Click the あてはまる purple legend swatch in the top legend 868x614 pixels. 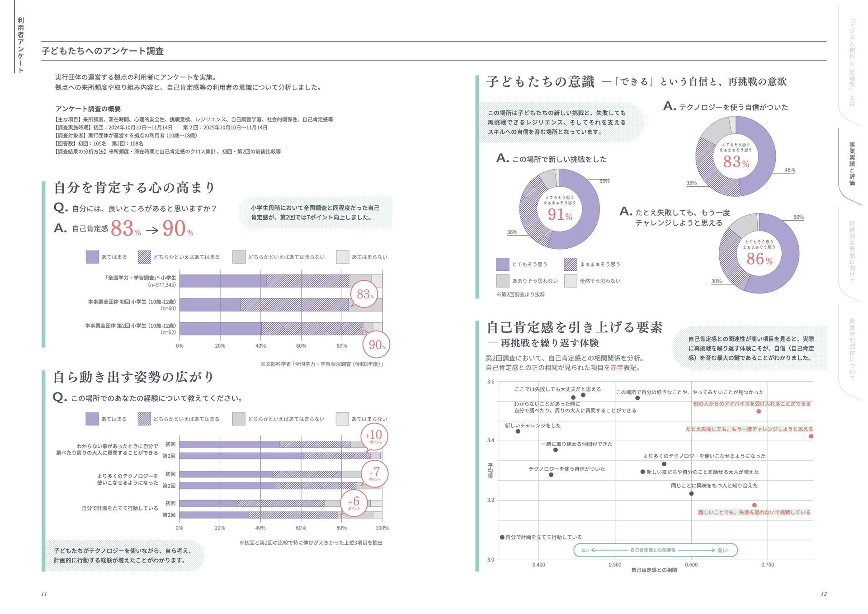tap(92, 257)
